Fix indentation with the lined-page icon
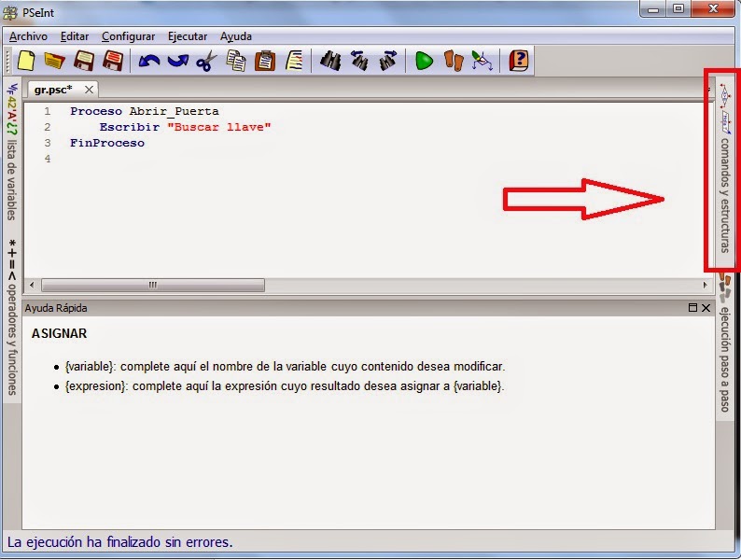The height and width of the screenshot is (560, 741). (294, 61)
